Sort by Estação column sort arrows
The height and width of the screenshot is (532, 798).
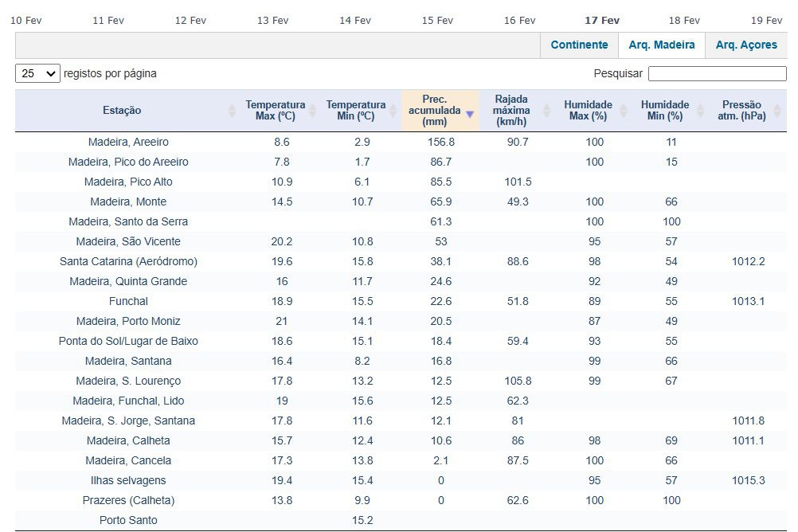(x=232, y=111)
